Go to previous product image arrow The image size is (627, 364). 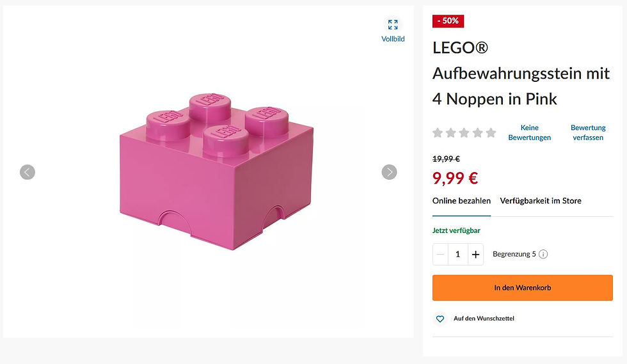tap(27, 172)
